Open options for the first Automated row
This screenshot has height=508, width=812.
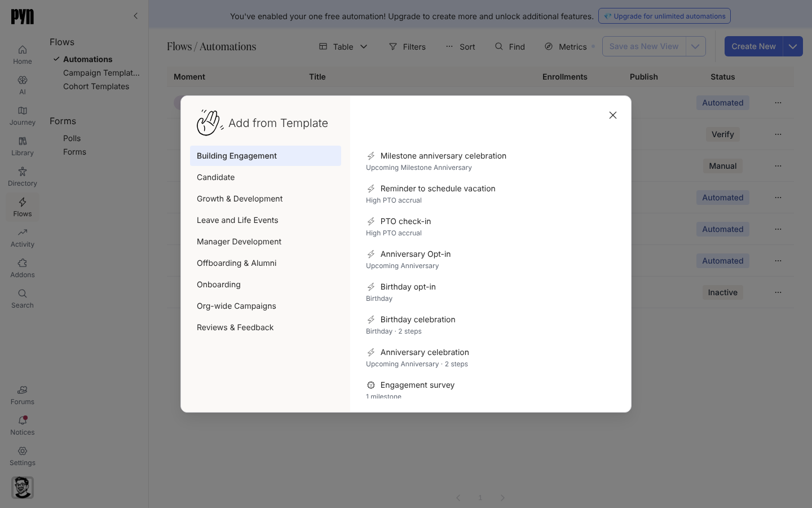tap(778, 103)
